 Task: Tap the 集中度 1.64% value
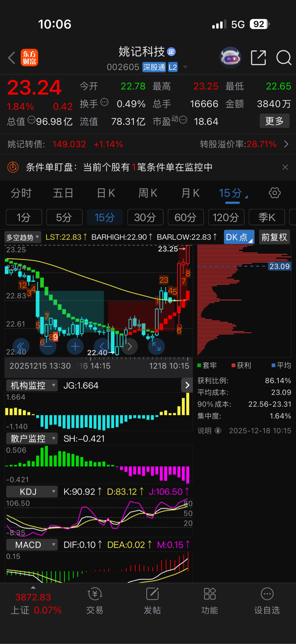[x=280, y=416]
